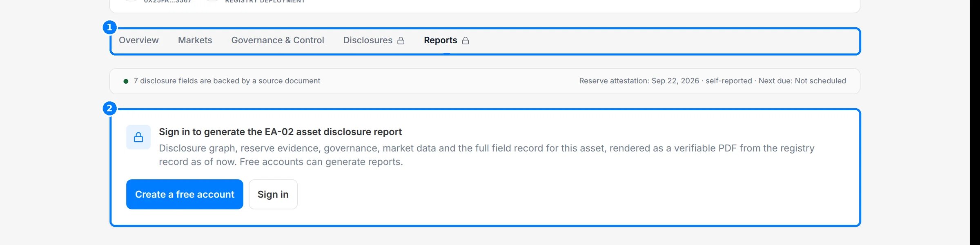Click the lock icon next to Disclosures
The image size is (980, 245).
point(401,40)
